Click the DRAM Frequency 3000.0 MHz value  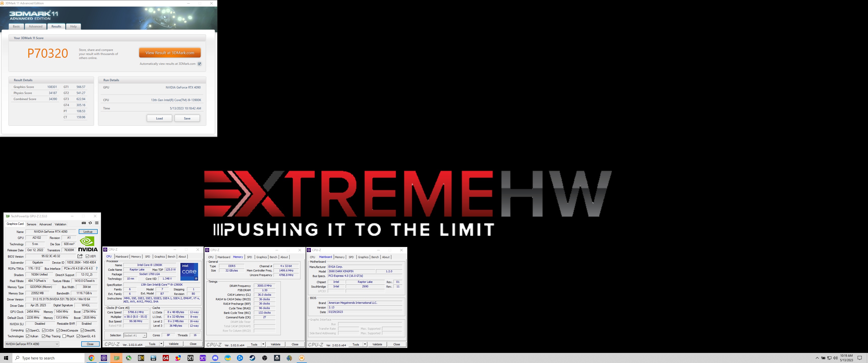[x=264, y=286]
